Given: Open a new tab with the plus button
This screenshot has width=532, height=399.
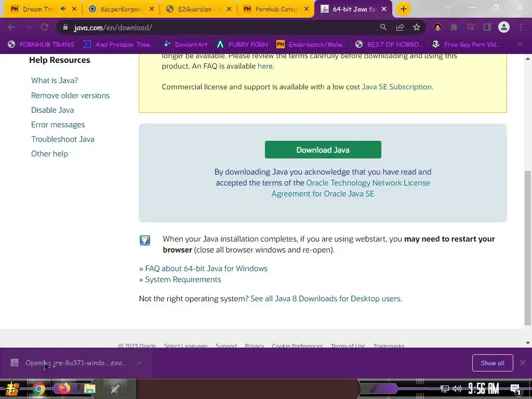Looking at the screenshot, I should pos(403,9).
